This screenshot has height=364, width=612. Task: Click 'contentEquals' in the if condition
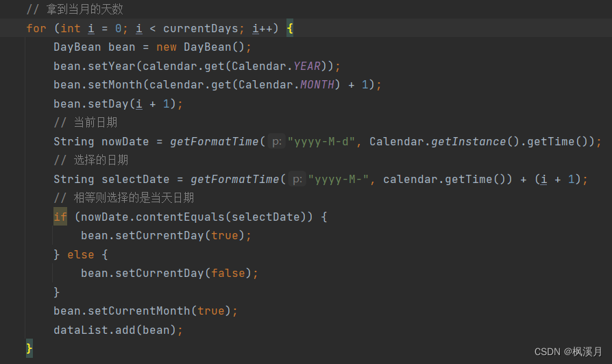pyautogui.click(x=180, y=217)
